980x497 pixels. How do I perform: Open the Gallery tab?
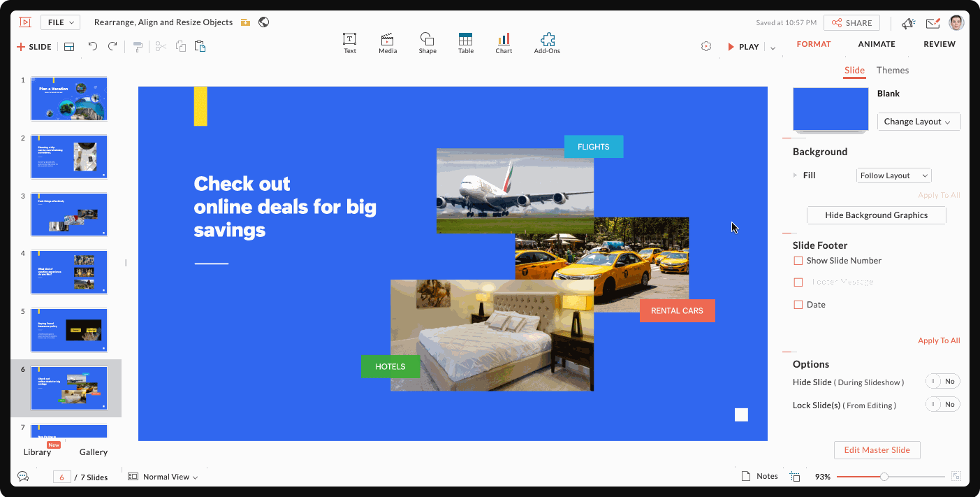(x=94, y=452)
